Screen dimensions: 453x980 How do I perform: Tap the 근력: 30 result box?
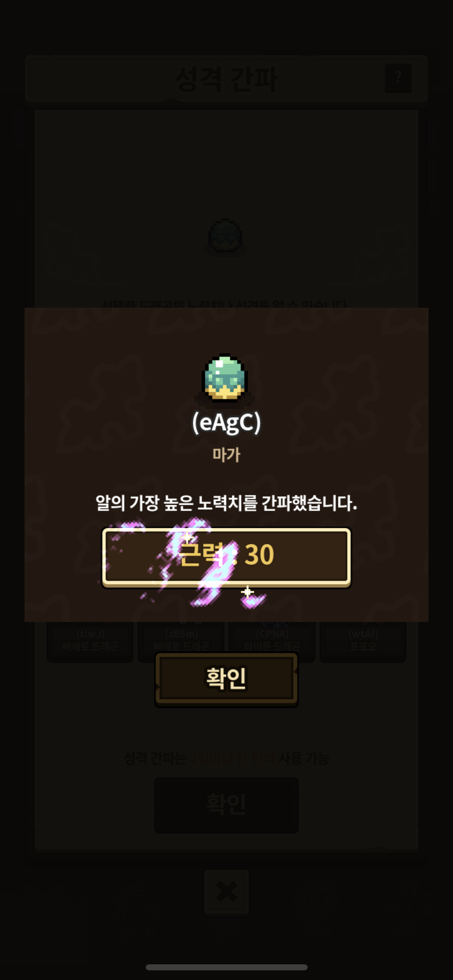[x=226, y=557]
